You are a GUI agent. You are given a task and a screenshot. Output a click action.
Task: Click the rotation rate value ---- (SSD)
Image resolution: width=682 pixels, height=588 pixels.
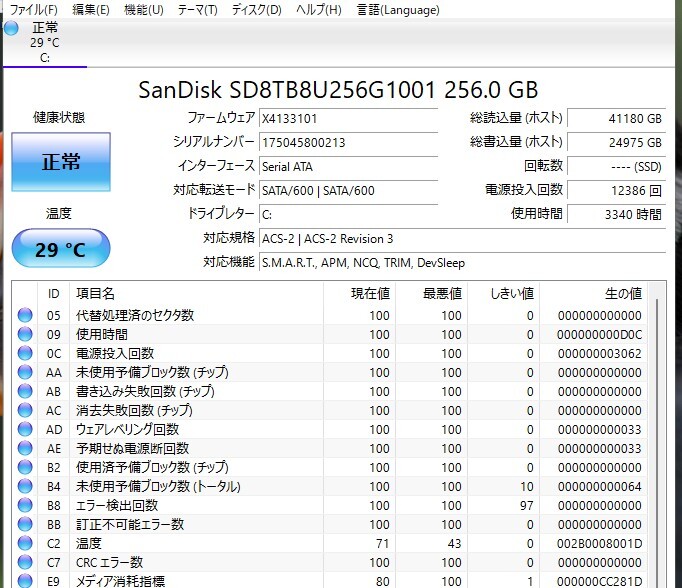click(x=616, y=167)
